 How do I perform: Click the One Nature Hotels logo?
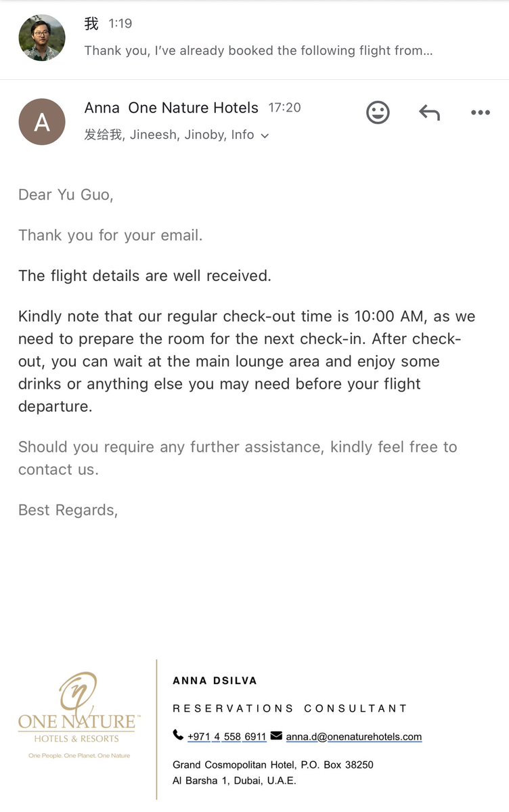[x=79, y=715]
